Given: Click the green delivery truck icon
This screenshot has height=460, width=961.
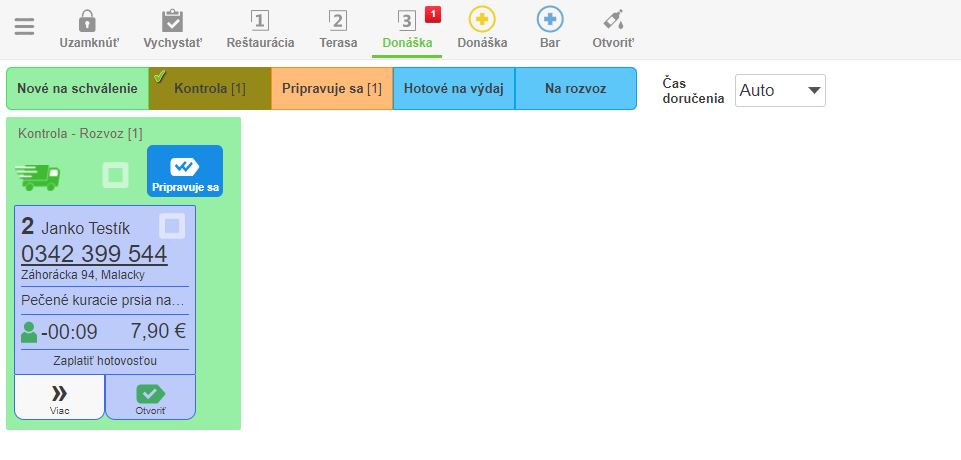Looking at the screenshot, I should pos(38,175).
